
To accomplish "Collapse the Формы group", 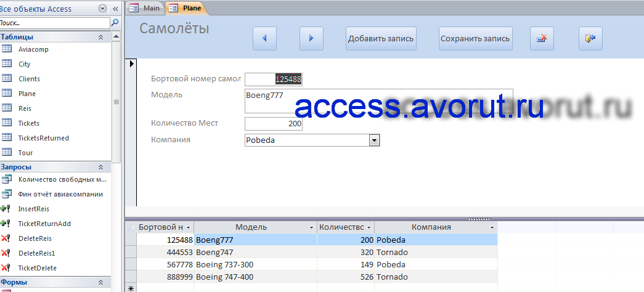I will point(100,283).
